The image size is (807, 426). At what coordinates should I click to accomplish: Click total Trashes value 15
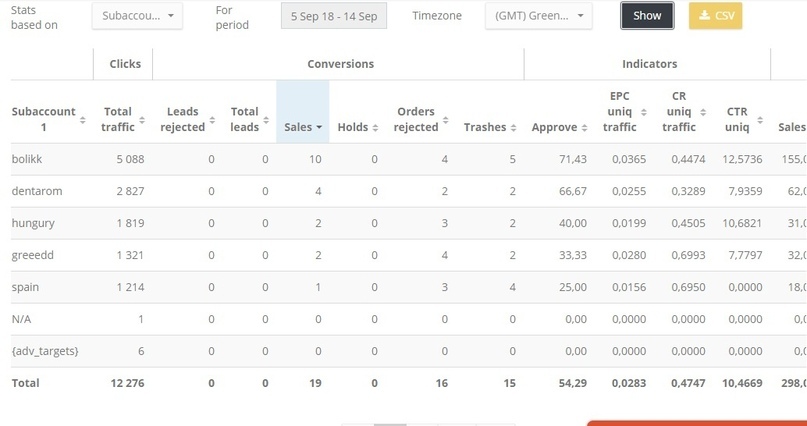pyautogui.click(x=510, y=383)
